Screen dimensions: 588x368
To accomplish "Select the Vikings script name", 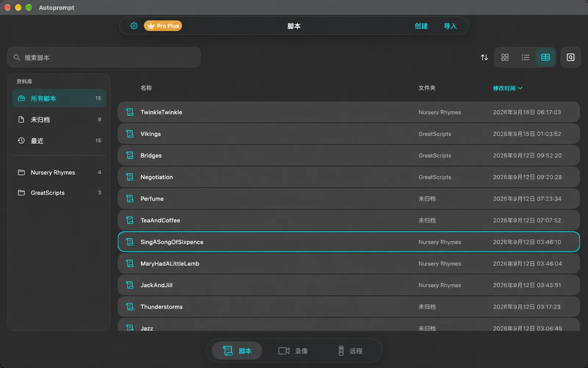I will pos(151,134).
